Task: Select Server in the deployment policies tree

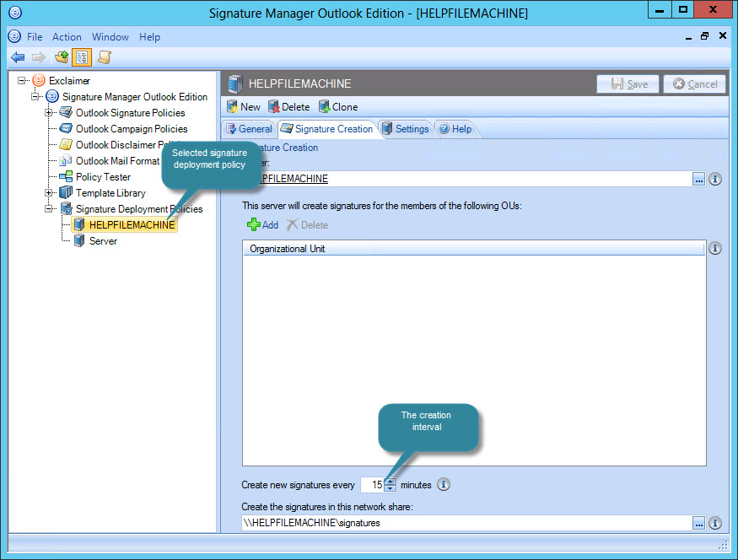Action: [103, 241]
